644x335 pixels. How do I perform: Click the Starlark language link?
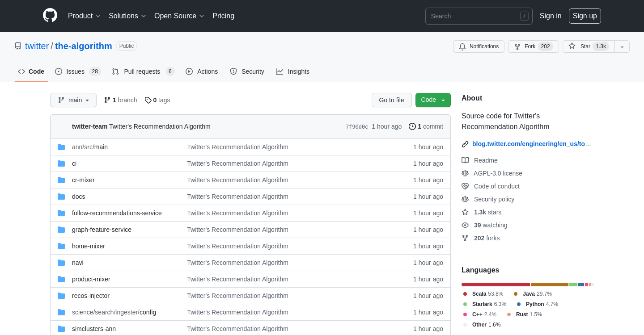(x=489, y=304)
